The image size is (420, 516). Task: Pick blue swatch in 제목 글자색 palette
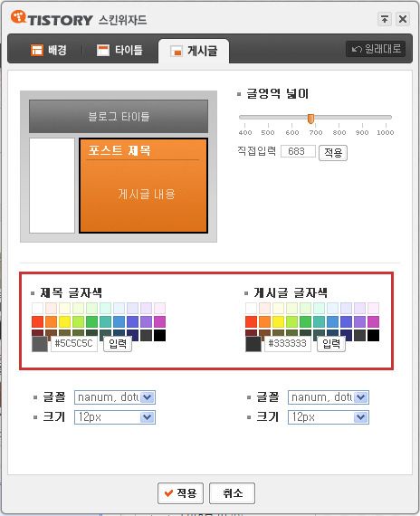click(119, 321)
